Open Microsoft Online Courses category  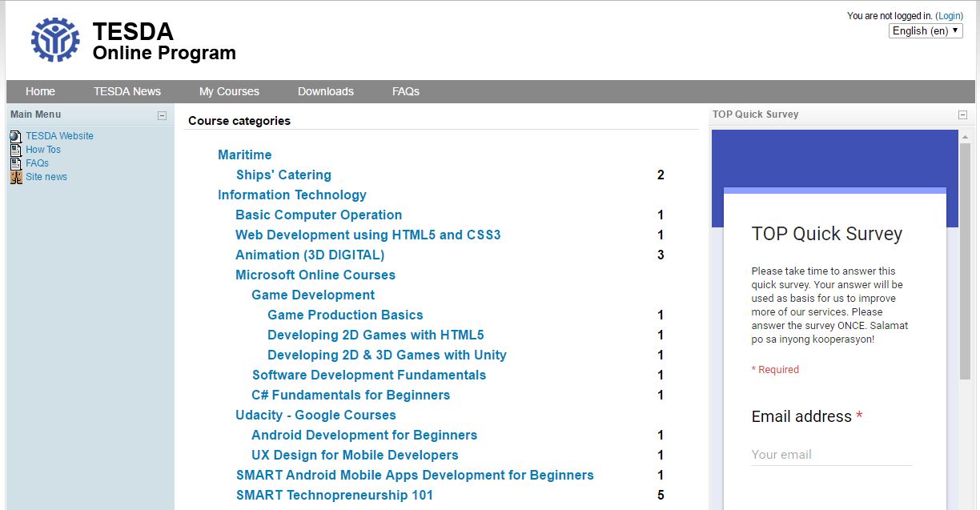pos(315,275)
